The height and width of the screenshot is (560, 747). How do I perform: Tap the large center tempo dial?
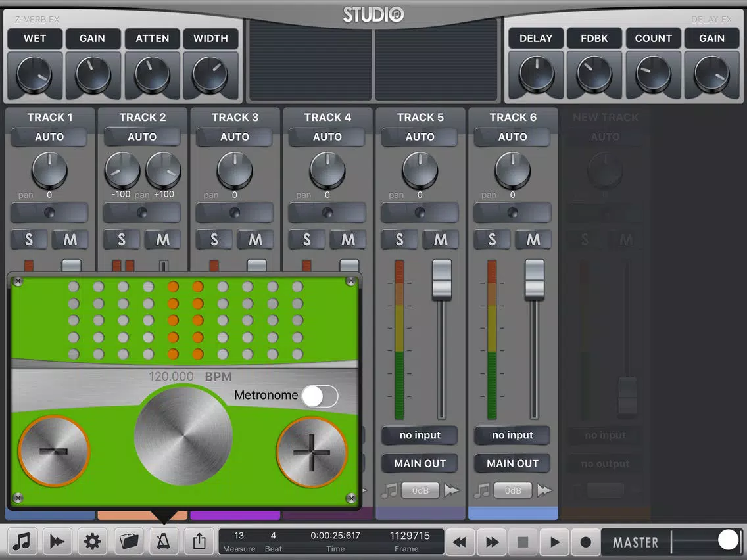point(183,436)
